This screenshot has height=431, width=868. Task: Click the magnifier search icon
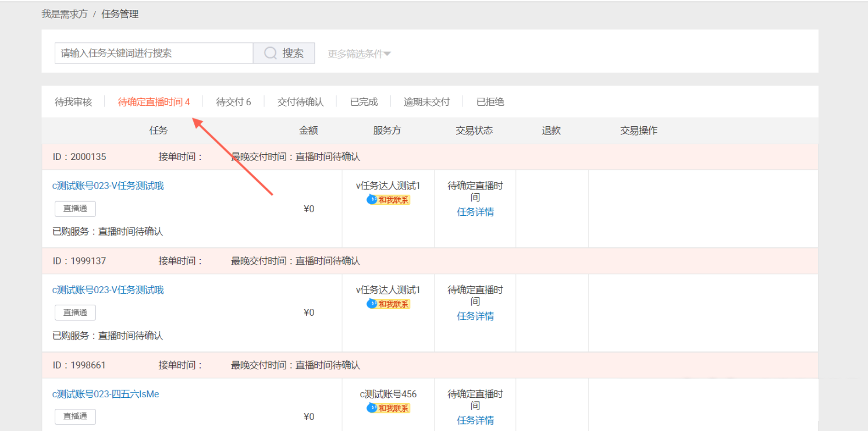click(269, 52)
